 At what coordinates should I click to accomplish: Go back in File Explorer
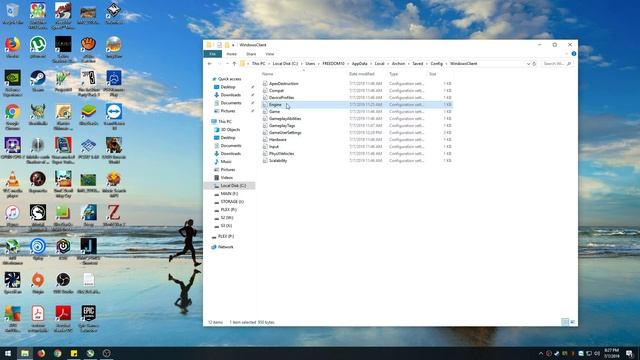[210, 64]
